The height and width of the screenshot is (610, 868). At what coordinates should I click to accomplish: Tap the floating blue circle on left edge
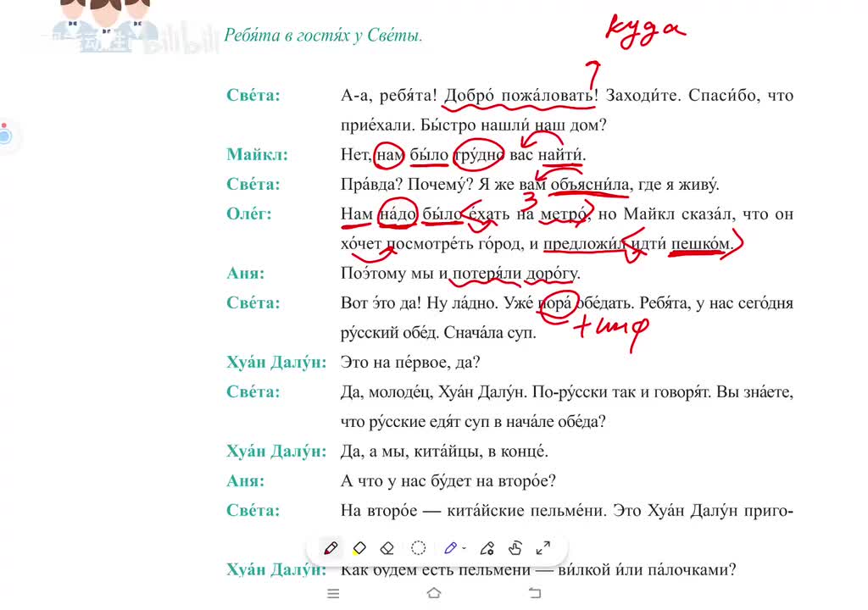tap(6, 135)
